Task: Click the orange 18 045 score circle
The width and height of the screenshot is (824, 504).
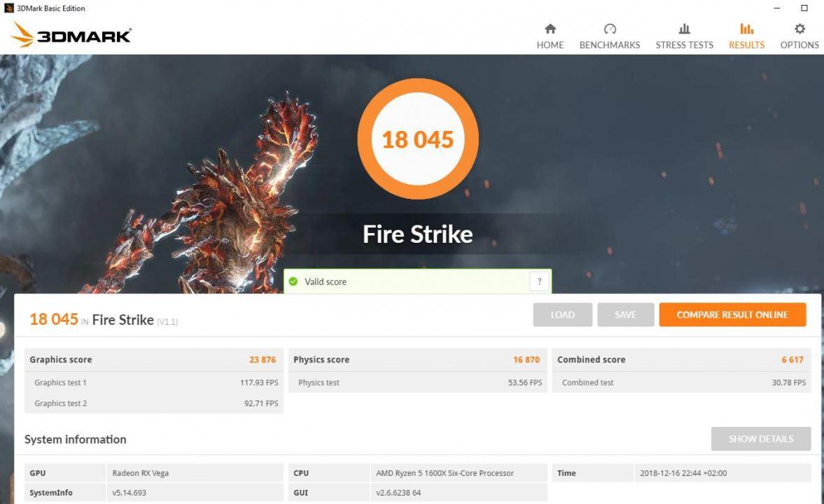Action: [x=418, y=139]
